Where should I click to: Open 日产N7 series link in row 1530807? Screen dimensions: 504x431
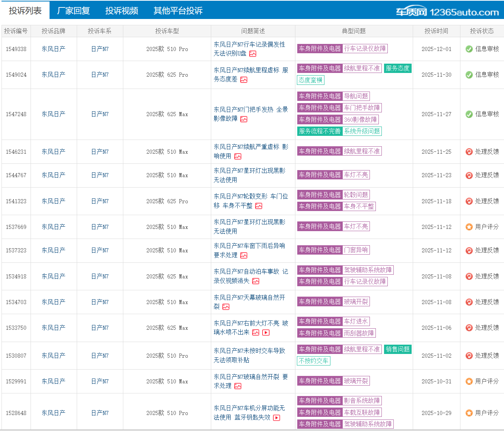click(x=100, y=356)
